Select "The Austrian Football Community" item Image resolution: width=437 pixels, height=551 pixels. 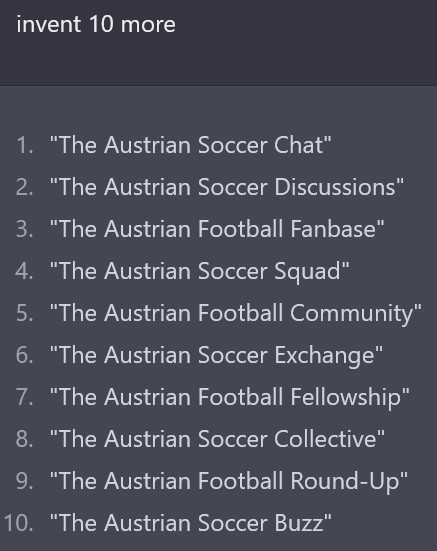pyautogui.click(x=236, y=313)
